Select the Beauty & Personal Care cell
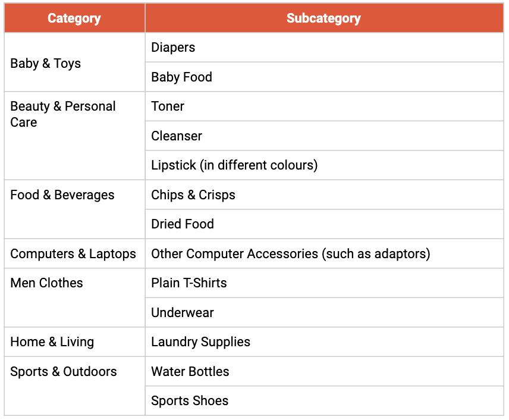This screenshot has width=509, height=420. click(63, 114)
